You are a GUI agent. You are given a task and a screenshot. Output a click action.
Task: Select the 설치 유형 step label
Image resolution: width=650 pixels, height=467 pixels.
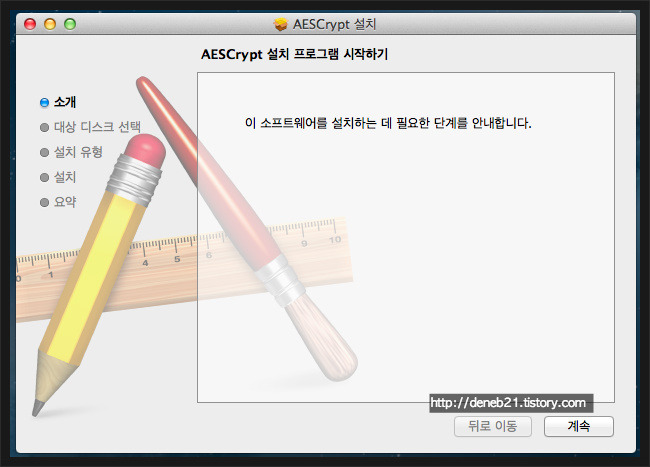pos(78,152)
